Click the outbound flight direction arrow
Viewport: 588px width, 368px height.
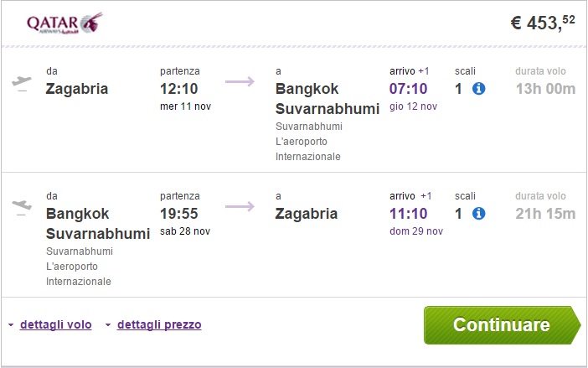240,82
